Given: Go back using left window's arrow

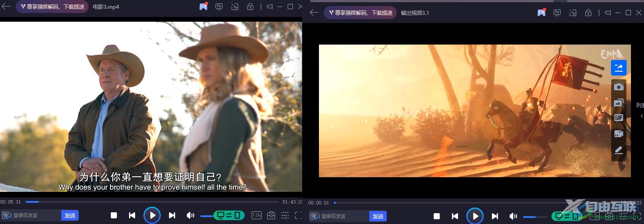Looking at the screenshot, I should coord(6,7).
